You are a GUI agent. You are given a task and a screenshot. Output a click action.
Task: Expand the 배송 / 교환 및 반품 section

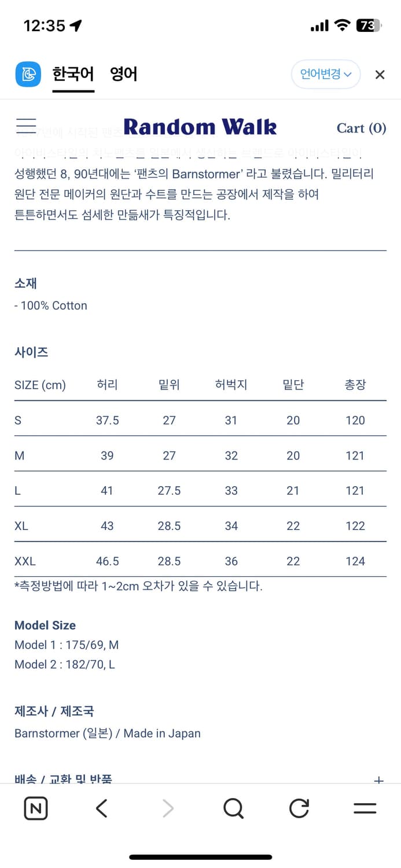[x=378, y=780]
